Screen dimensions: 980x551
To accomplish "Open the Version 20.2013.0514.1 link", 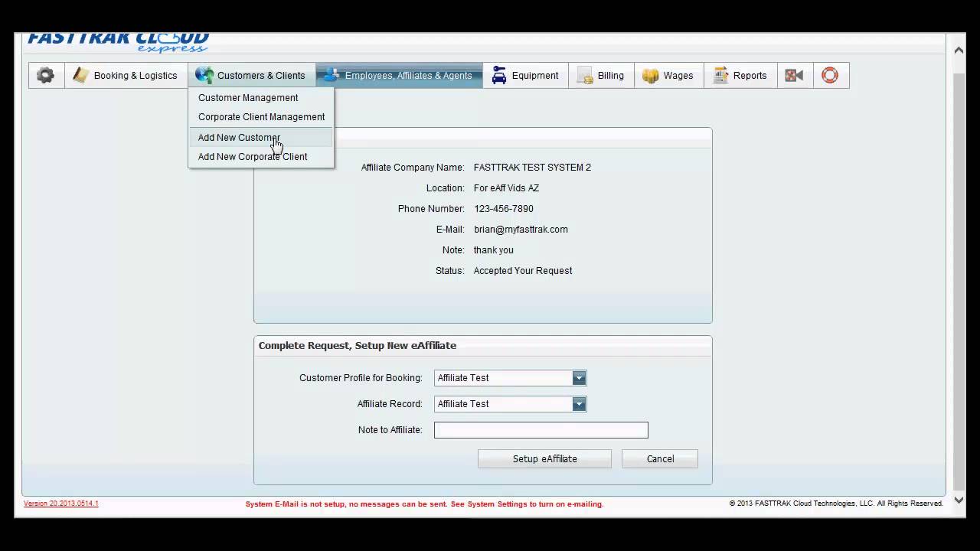I will (61, 504).
